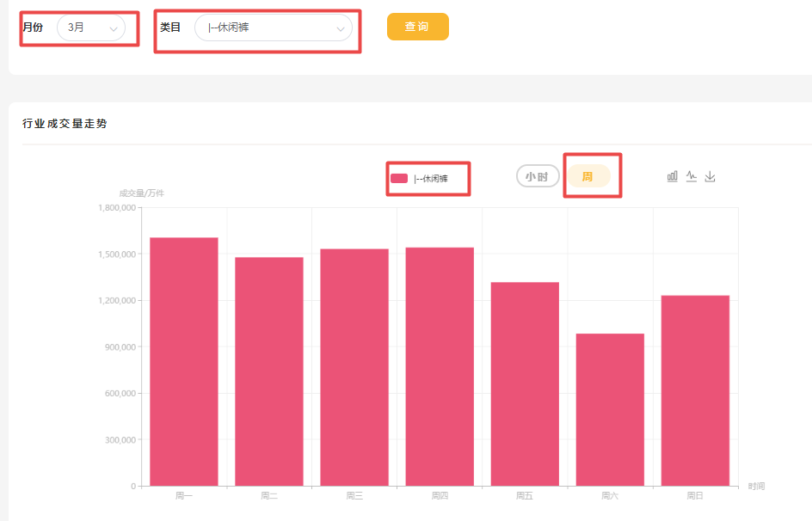Screen dimensions: 812x521
Task: Click the 查询 query button
Action: click(417, 27)
